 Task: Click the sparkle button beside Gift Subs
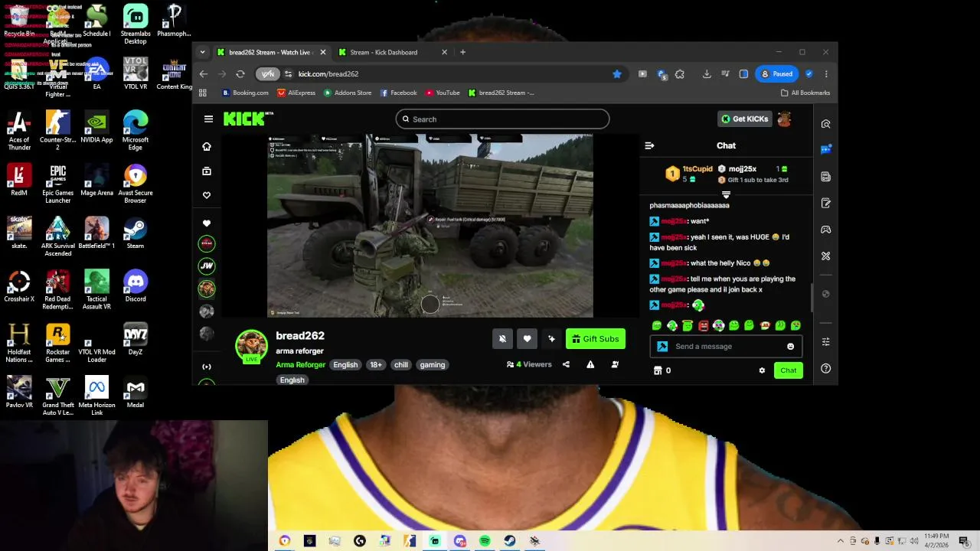[551, 339]
